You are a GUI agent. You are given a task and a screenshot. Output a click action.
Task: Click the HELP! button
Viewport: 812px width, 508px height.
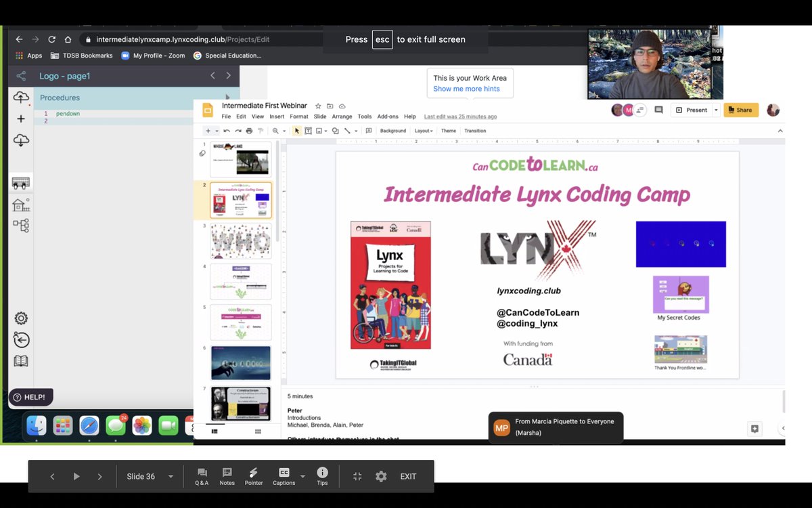pyautogui.click(x=30, y=397)
